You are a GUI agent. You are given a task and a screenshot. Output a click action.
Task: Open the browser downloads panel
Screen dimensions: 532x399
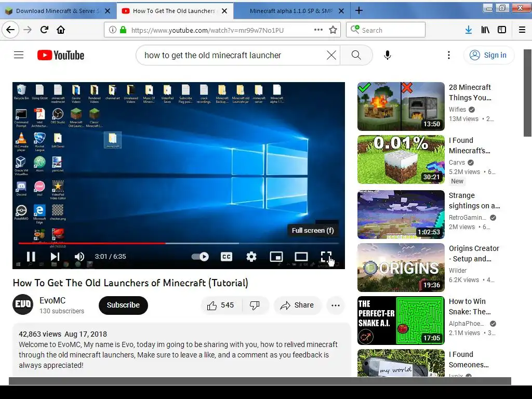pos(469,30)
